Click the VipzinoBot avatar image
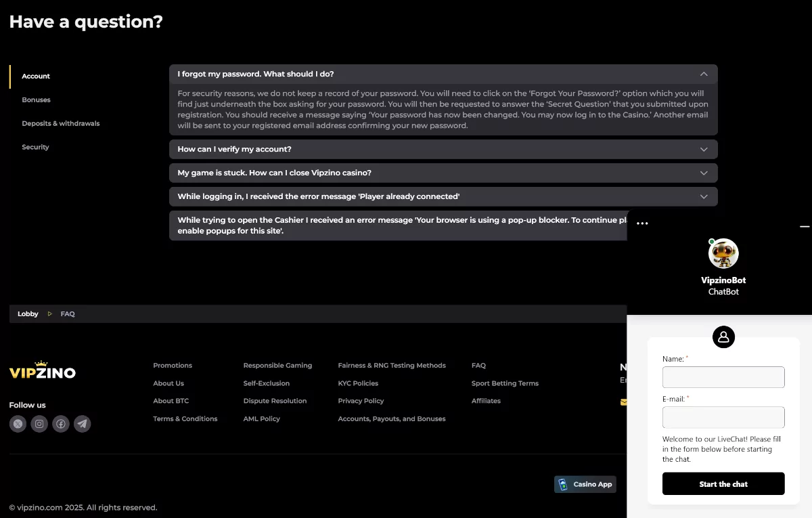The image size is (812, 518). tap(723, 253)
